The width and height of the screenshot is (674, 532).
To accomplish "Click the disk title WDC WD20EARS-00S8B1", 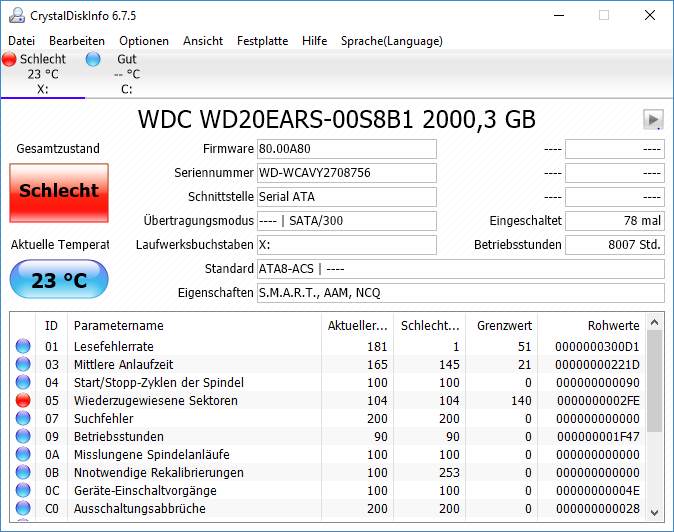I will 276,119.
